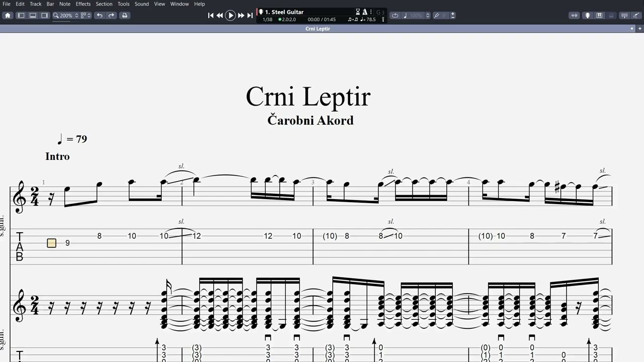This screenshot has width=644, height=362.
Task: Select fret 12 in bar two tablature
Action: click(197, 236)
